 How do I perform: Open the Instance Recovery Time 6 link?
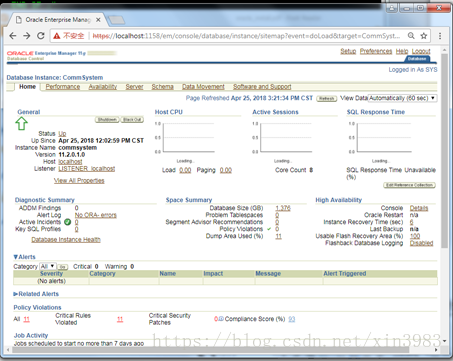412,222
